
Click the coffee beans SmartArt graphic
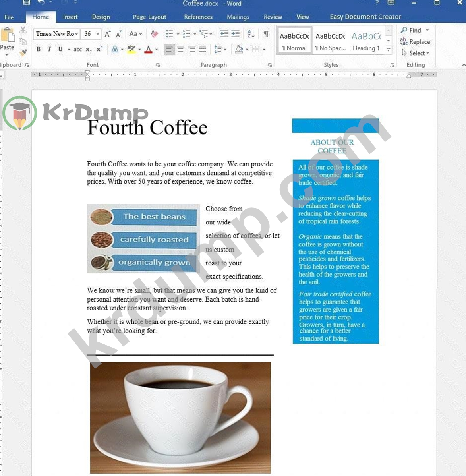click(143, 239)
